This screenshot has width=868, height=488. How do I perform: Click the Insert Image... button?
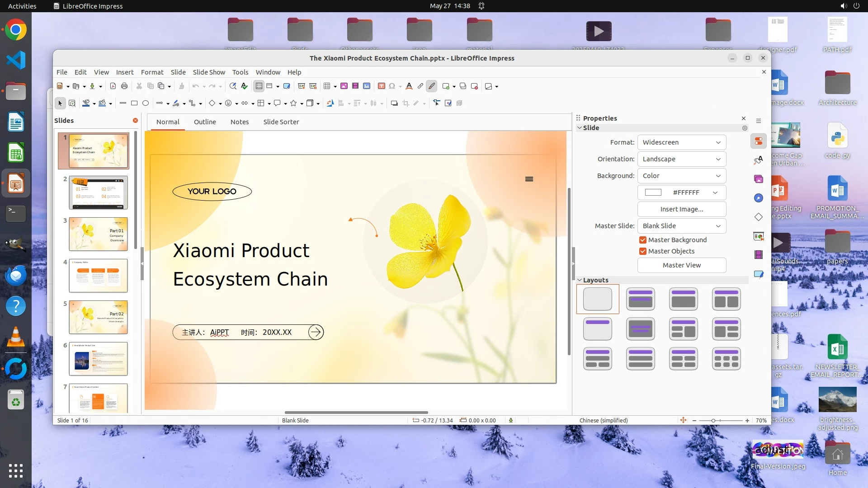(x=681, y=209)
